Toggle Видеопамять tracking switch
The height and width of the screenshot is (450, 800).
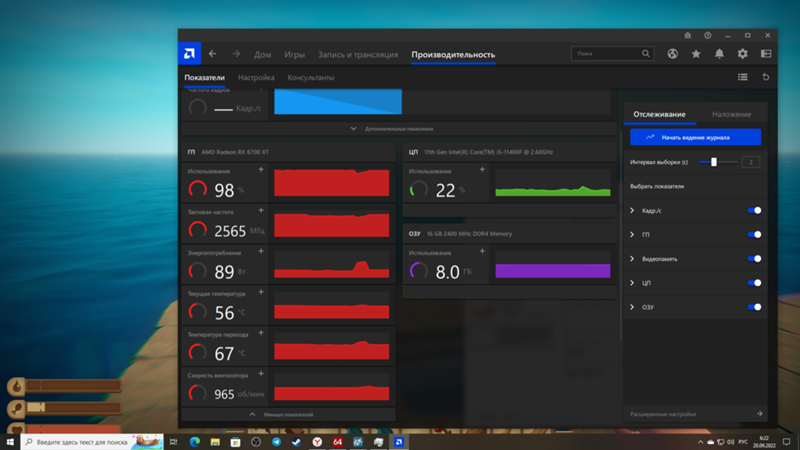coord(755,259)
